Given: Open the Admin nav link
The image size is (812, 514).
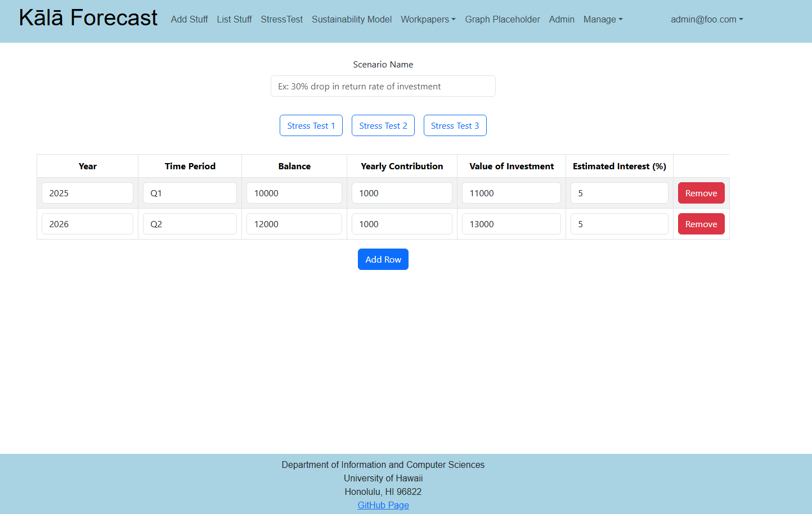Looking at the screenshot, I should point(562,19).
